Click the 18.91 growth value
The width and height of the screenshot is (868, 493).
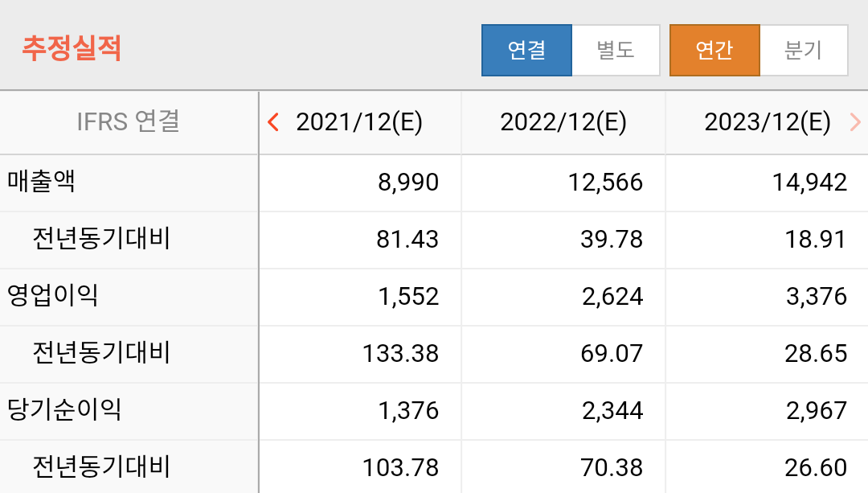point(816,240)
